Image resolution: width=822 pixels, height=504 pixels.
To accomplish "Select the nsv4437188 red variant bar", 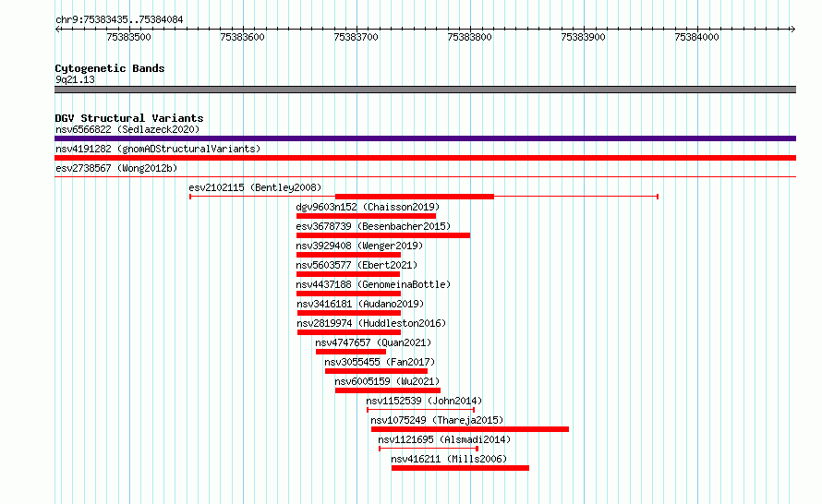I will click(348, 294).
